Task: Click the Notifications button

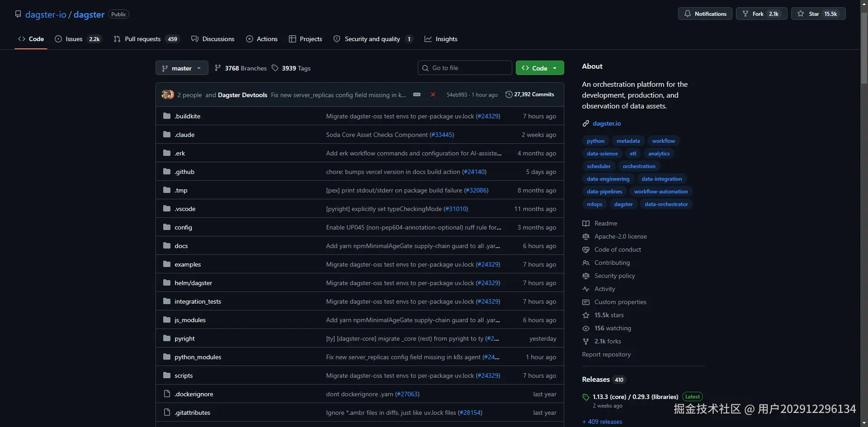Action: click(x=705, y=14)
